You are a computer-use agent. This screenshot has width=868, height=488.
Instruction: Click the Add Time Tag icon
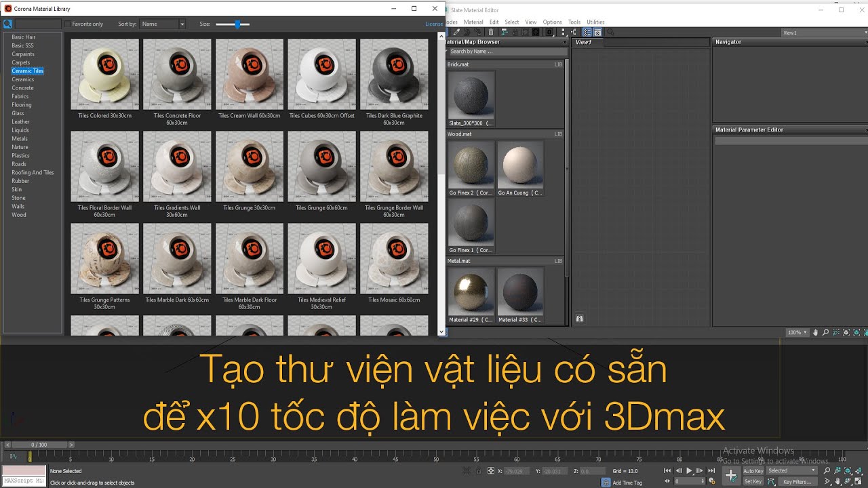[606, 483]
